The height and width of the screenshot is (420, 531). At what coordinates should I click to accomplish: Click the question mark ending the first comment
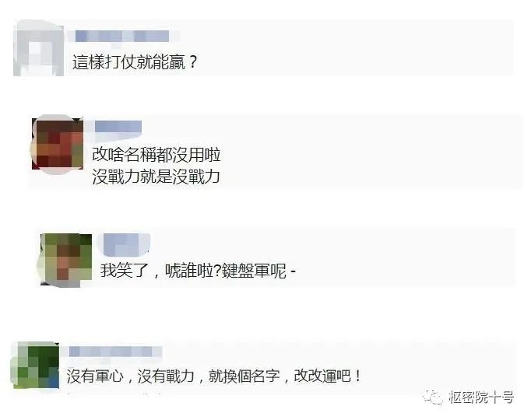pyautogui.click(x=192, y=62)
